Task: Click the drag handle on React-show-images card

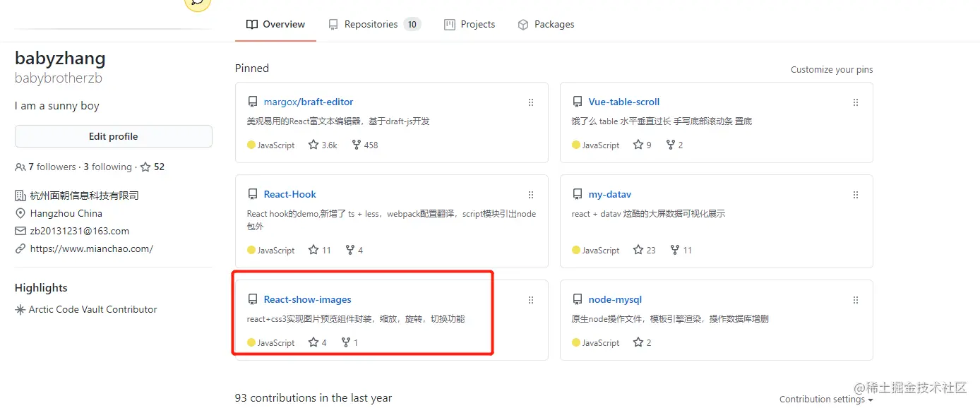Action: point(531,300)
